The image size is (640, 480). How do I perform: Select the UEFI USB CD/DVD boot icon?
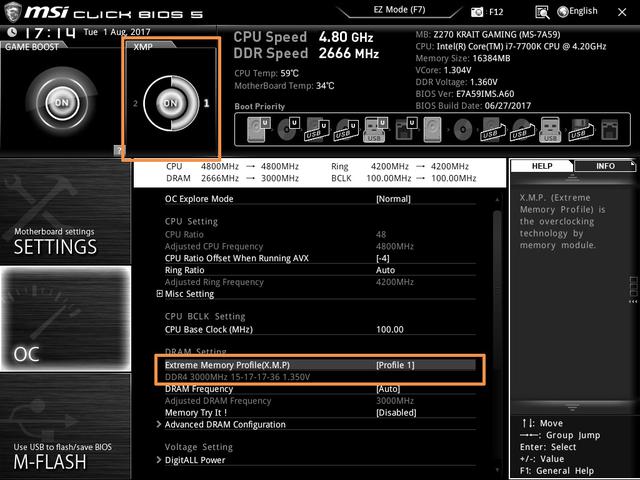click(x=346, y=129)
